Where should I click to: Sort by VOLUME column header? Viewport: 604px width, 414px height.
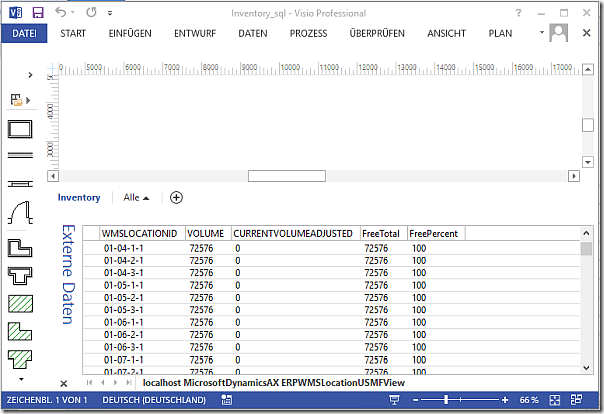(208, 233)
